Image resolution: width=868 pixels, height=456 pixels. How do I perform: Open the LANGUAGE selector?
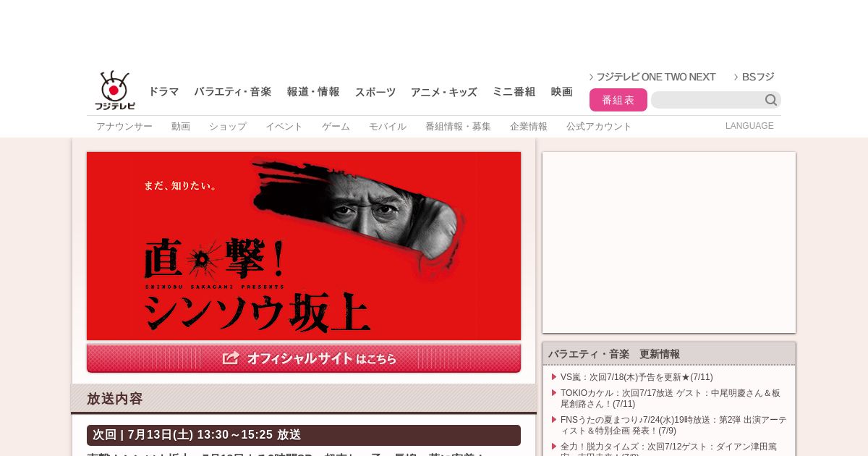(x=749, y=126)
